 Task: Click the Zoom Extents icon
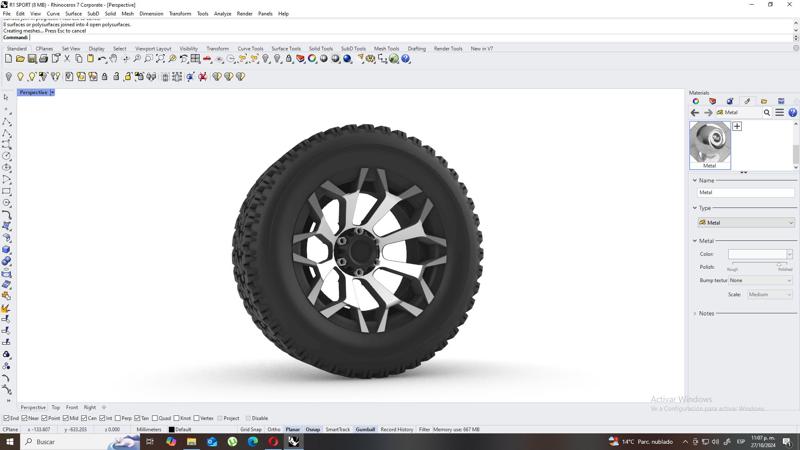(160, 59)
